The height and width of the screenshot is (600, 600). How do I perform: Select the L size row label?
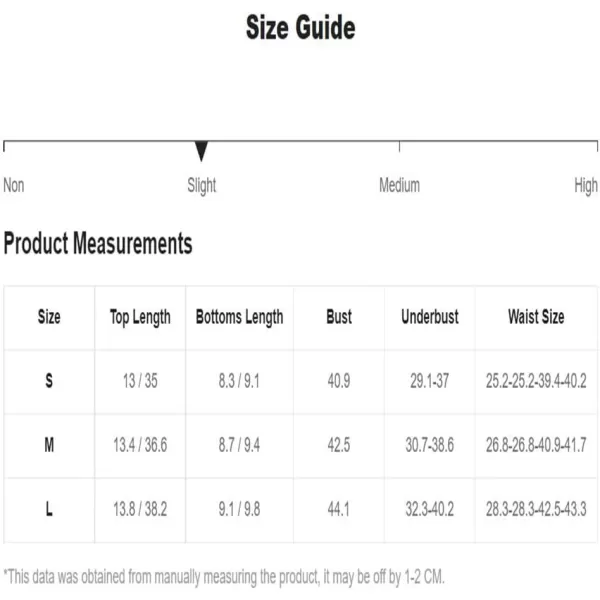click(49, 509)
